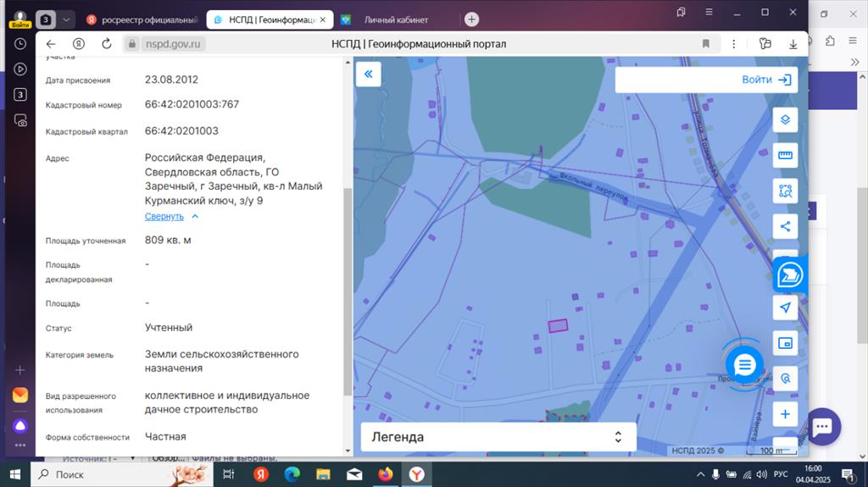Click the Свернуть link under address
Screen dimensions: 868x487
coord(164,216)
